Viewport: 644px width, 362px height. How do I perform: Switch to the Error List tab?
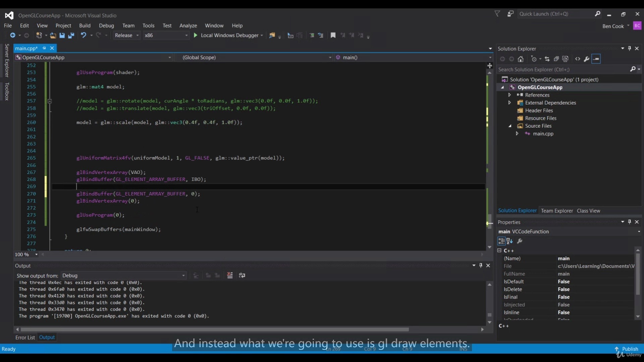25,337
